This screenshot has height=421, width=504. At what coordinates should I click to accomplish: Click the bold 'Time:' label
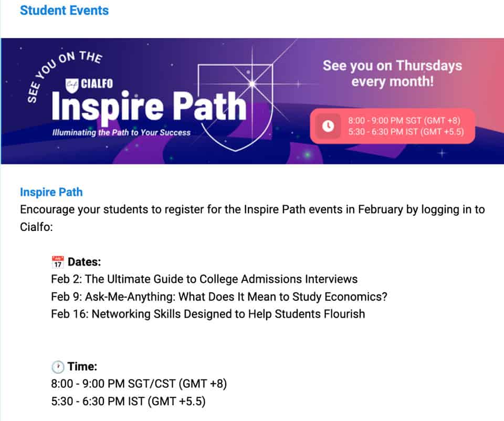pos(82,366)
